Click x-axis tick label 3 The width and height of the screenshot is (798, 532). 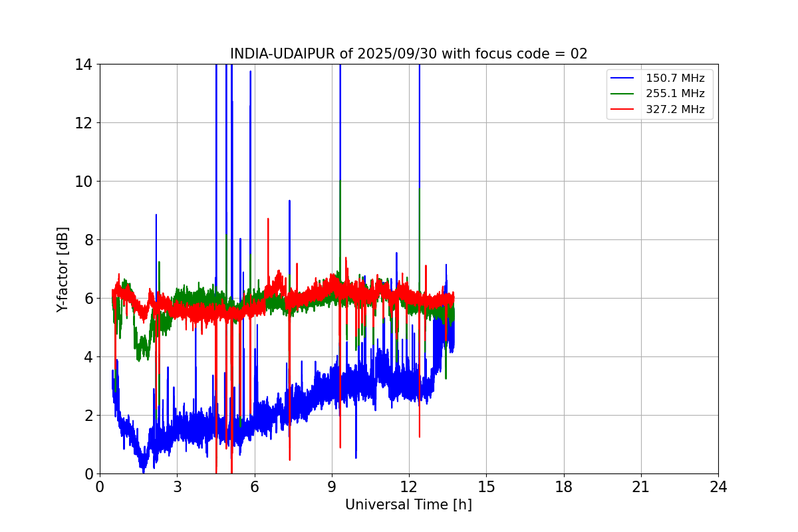(x=177, y=487)
